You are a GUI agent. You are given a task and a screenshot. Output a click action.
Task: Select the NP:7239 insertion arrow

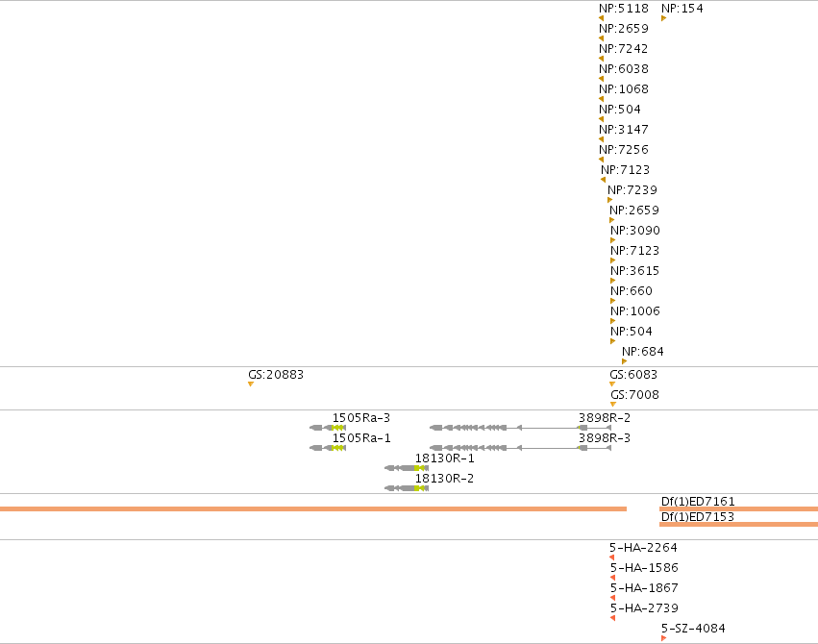click(x=609, y=200)
